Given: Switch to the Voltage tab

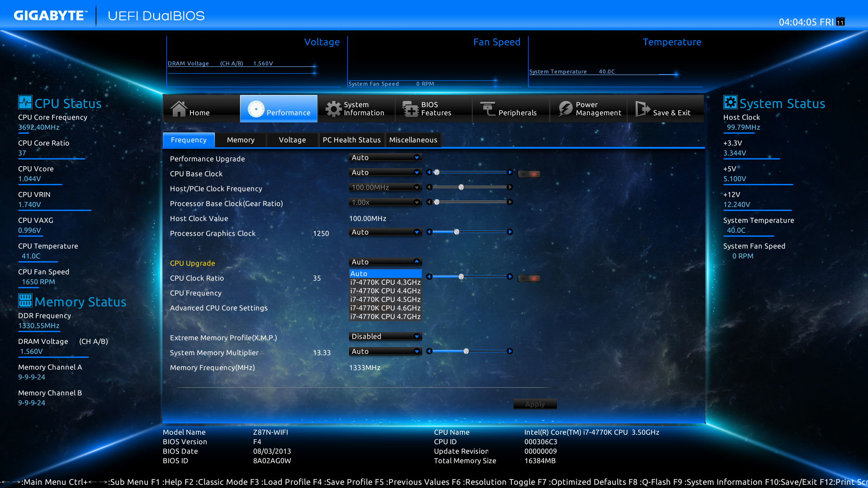Looking at the screenshot, I should 292,140.
